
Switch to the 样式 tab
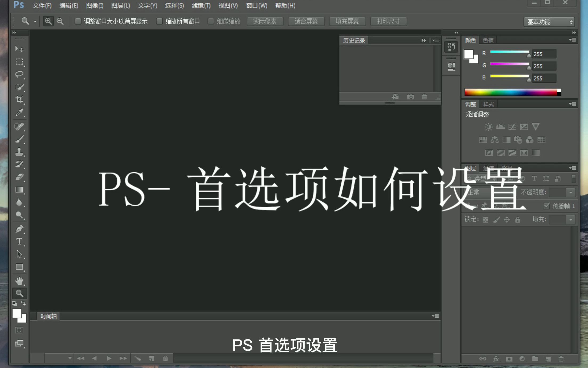tap(488, 104)
